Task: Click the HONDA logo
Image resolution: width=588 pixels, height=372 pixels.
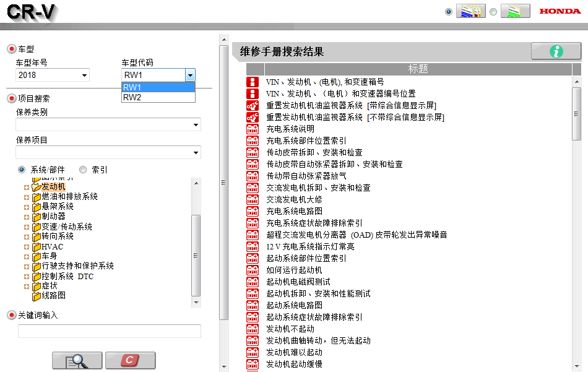Action: pyautogui.click(x=560, y=11)
